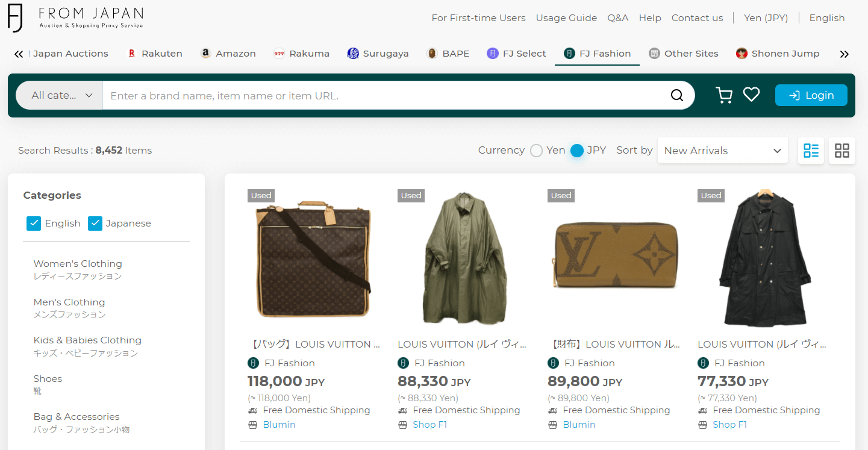Open the Amazon tab
This screenshot has width=868, height=450.
tap(228, 54)
